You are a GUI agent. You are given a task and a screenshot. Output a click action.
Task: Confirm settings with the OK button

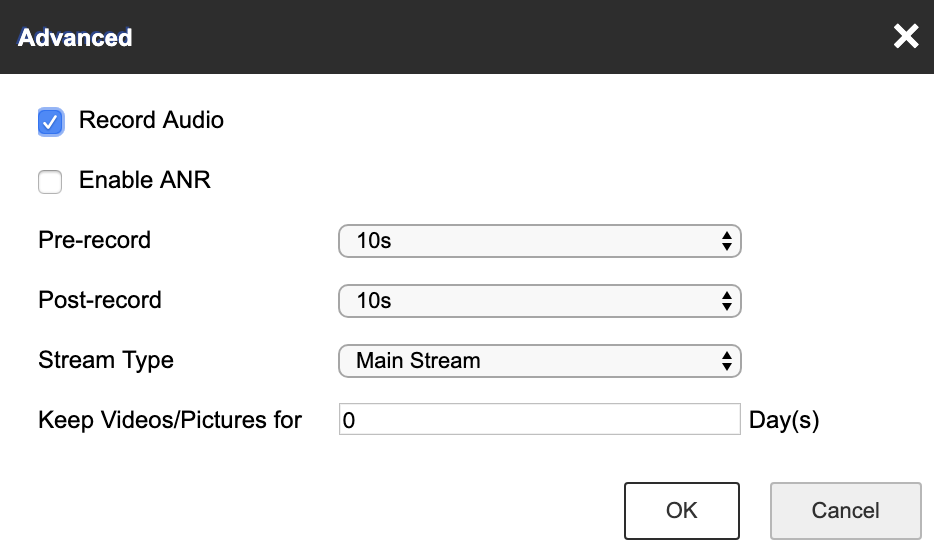(x=681, y=511)
